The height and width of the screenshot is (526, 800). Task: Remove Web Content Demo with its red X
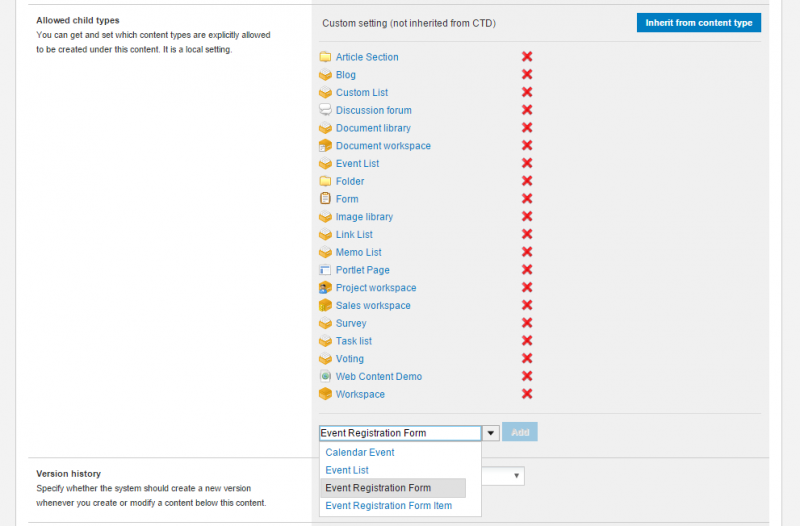click(x=527, y=376)
